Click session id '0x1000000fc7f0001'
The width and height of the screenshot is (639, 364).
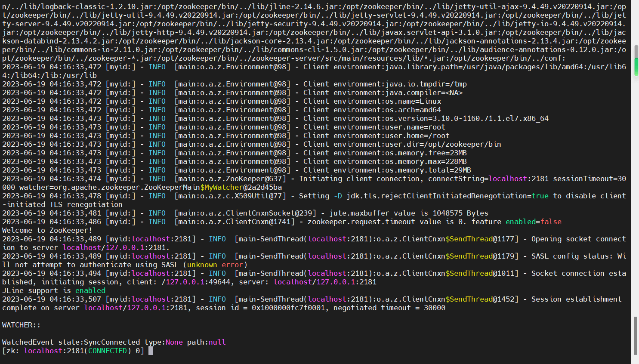(288, 308)
